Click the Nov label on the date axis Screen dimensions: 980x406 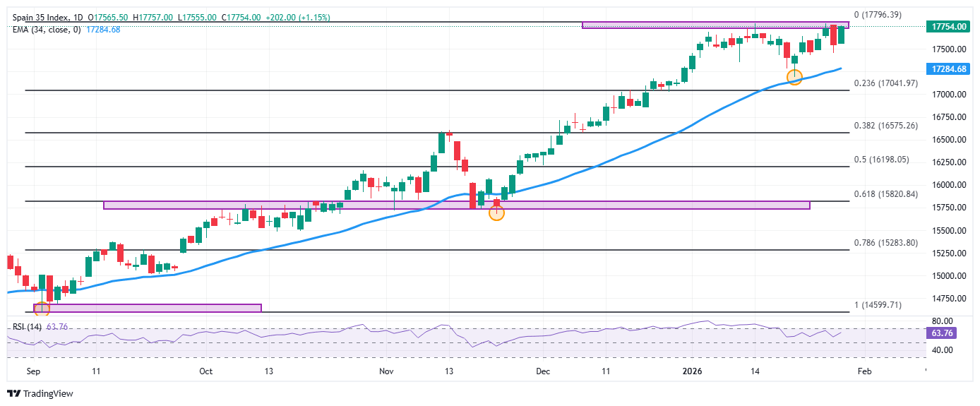(x=386, y=371)
